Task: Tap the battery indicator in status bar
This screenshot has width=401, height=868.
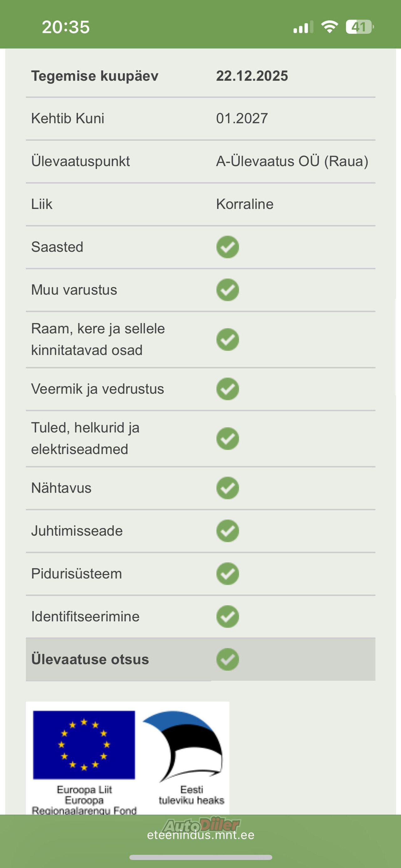Action: pyautogui.click(x=359, y=27)
